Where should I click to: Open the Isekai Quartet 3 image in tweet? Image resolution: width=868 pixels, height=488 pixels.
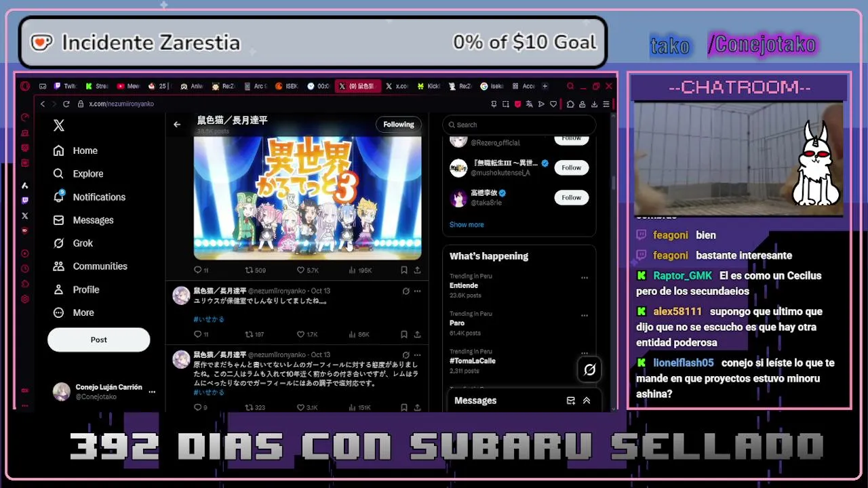307,198
